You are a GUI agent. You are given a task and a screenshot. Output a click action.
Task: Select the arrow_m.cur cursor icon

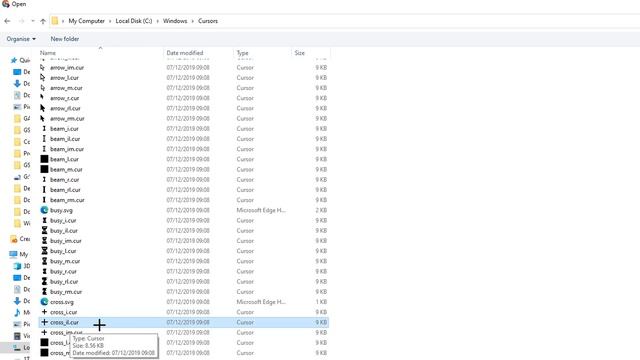point(43,88)
